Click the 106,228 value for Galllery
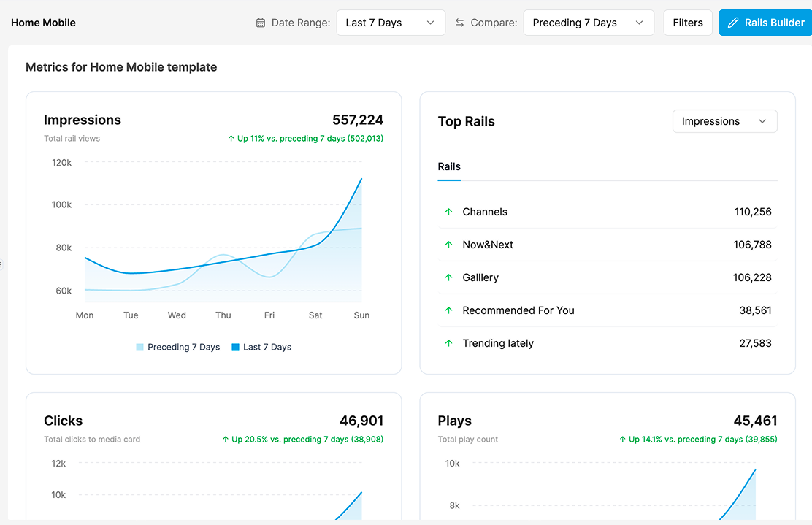Screen dimensions: 812x525 coord(752,277)
